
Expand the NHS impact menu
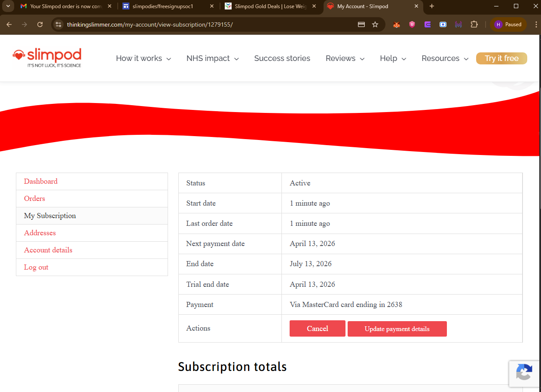click(213, 58)
